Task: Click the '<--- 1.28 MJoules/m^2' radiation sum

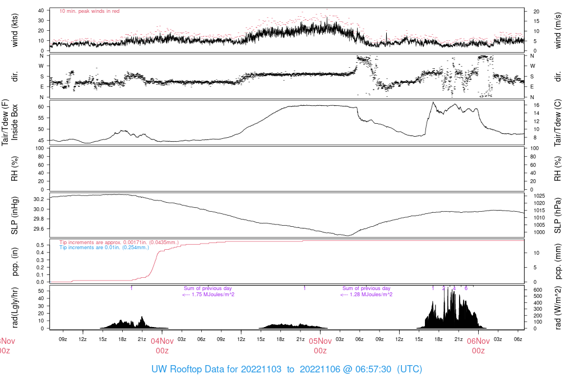Action: pyautogui.click(x=367, y=295)
